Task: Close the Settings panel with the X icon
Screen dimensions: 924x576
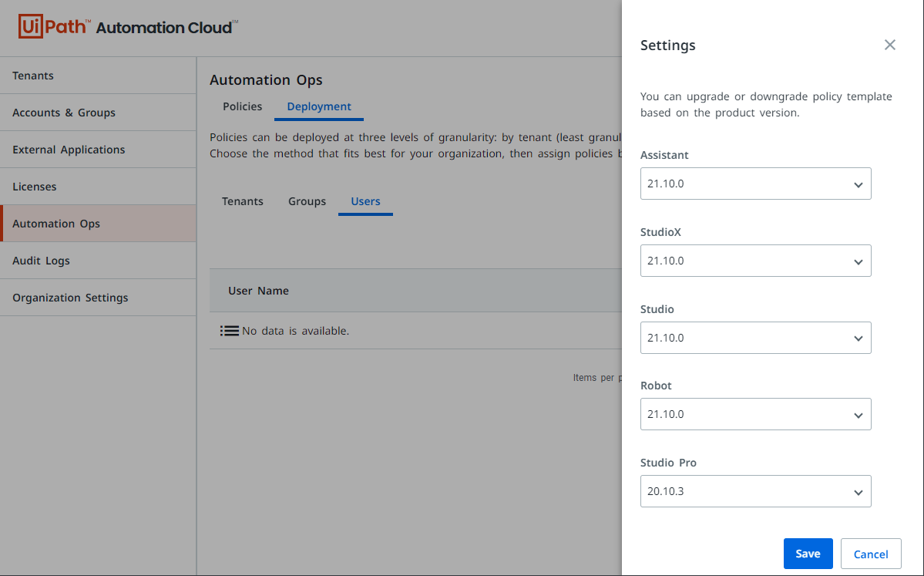Action: [890, 45]
